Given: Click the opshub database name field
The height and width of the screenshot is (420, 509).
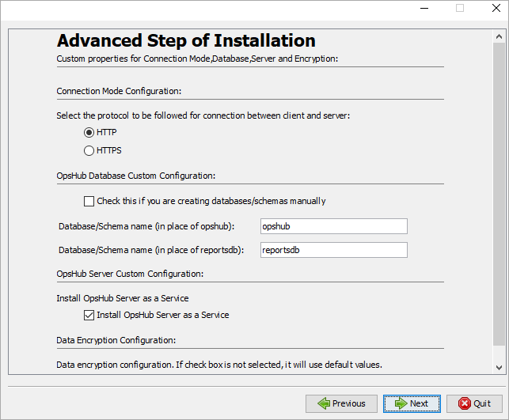Looking at the screenshot, I should pos(333,226).
